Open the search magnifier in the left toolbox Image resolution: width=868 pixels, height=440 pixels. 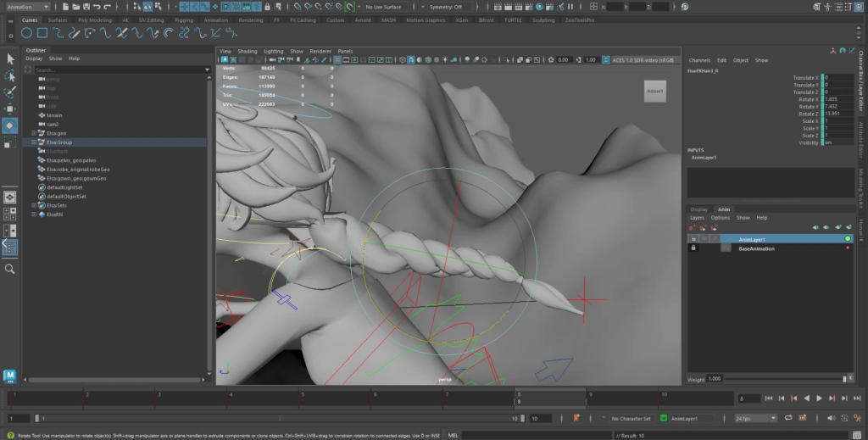(10, 269)
